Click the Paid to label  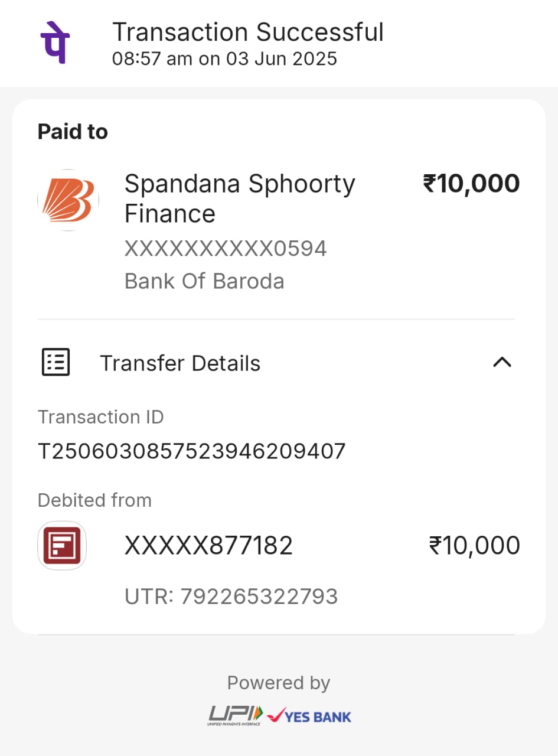(x=73, y=132)
